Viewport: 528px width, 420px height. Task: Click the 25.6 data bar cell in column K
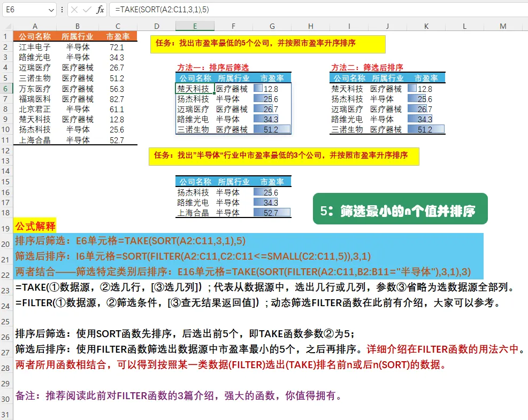pyautogui.click(x=426, y=99)
